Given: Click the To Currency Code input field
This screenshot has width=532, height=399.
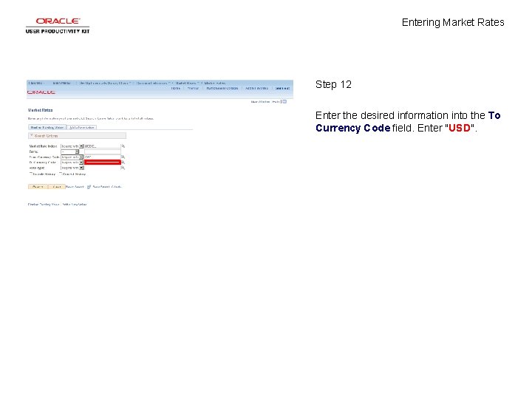Looking at the screenshot, I should (103, 163).
